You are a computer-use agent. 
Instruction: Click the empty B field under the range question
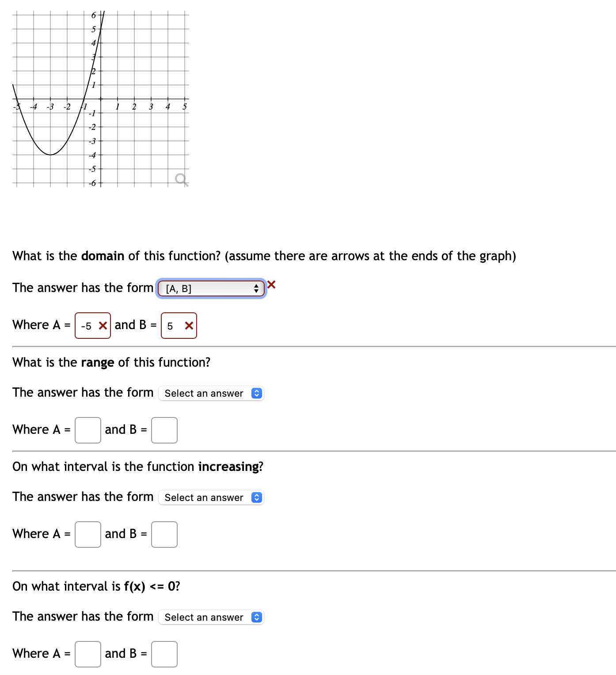[x=164, y=430]
